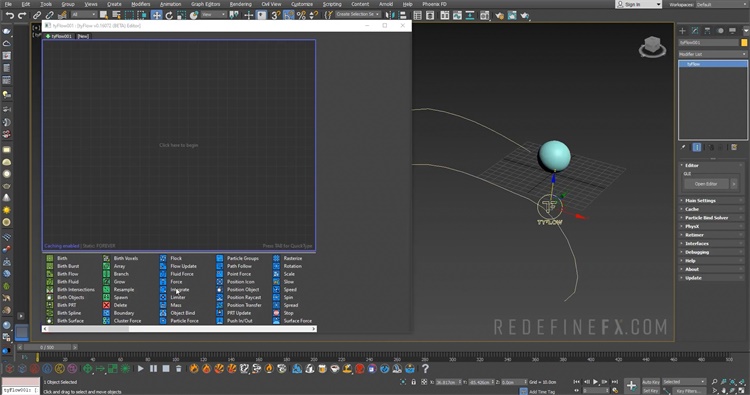Open the Workspaces Default dropdown
The image size is (750, 395).
pyautogui.click(x=722, y=4)
